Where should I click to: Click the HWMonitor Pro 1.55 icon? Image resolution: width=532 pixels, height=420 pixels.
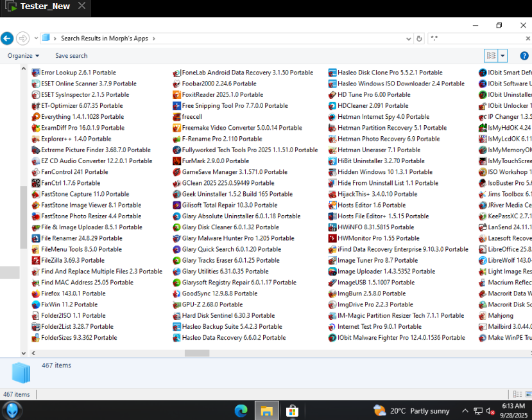[x=332, y=238]
